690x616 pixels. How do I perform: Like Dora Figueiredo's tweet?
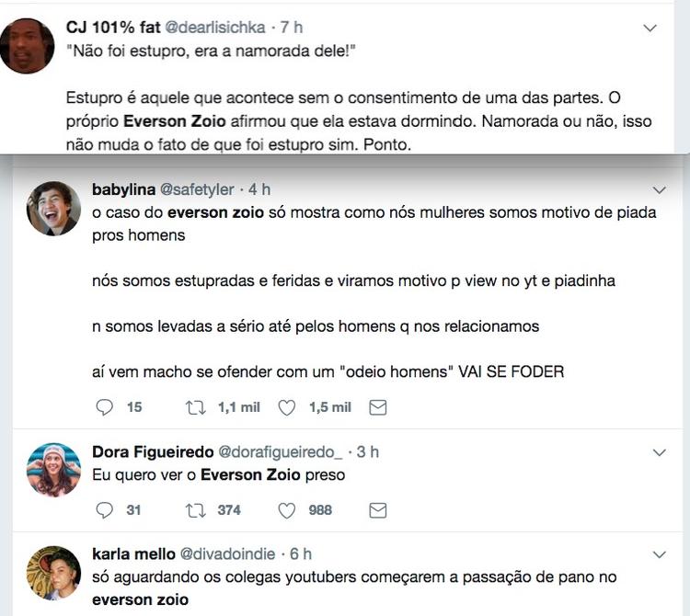click(x=287, y=510)
